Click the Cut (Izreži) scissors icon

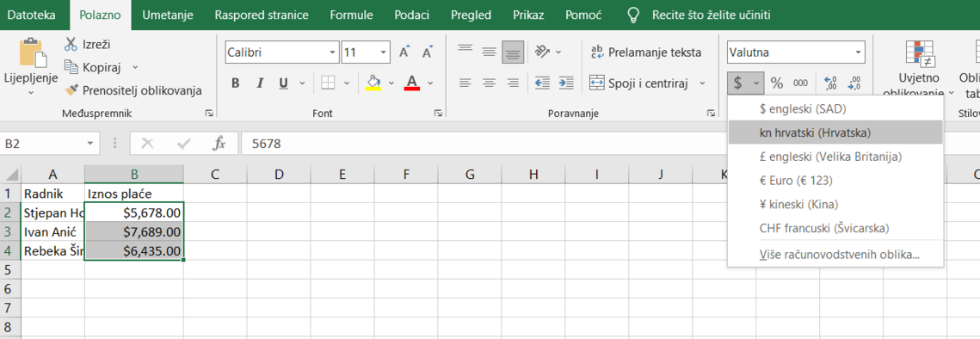tap(70, 45)
